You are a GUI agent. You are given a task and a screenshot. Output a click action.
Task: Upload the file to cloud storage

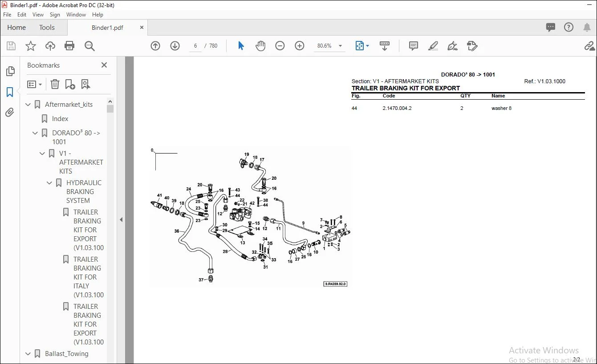(50, 46)
